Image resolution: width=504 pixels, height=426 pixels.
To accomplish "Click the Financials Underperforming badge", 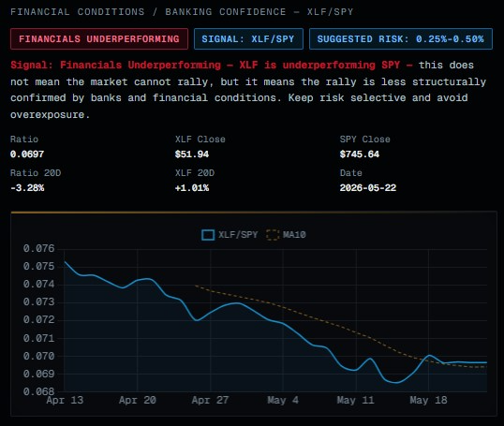I will pos(99,39).
